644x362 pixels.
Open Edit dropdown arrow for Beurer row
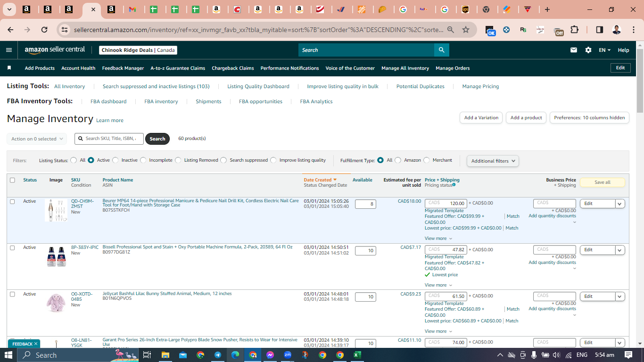pos(620,204)
